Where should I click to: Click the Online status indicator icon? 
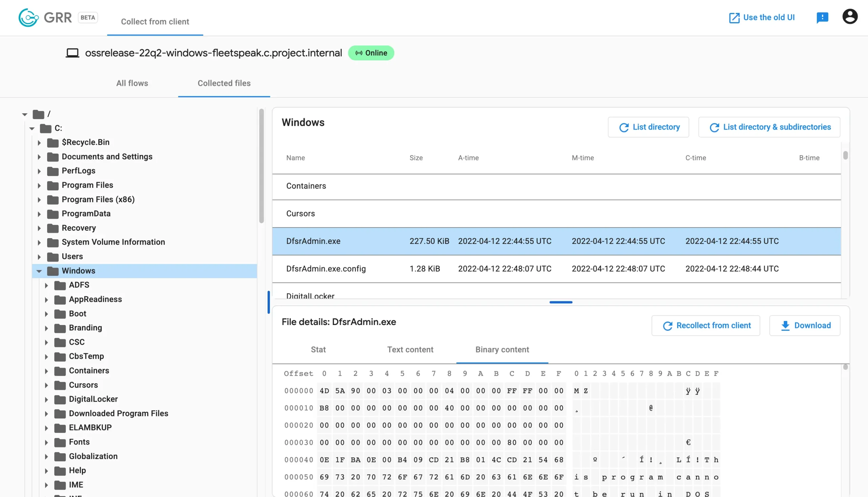click(358, 53)
